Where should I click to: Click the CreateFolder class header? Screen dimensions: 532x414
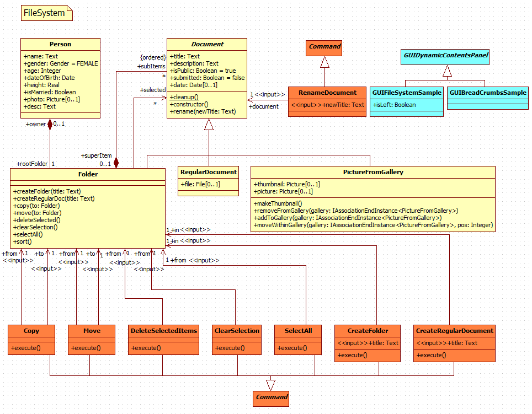tap(368, 331)
